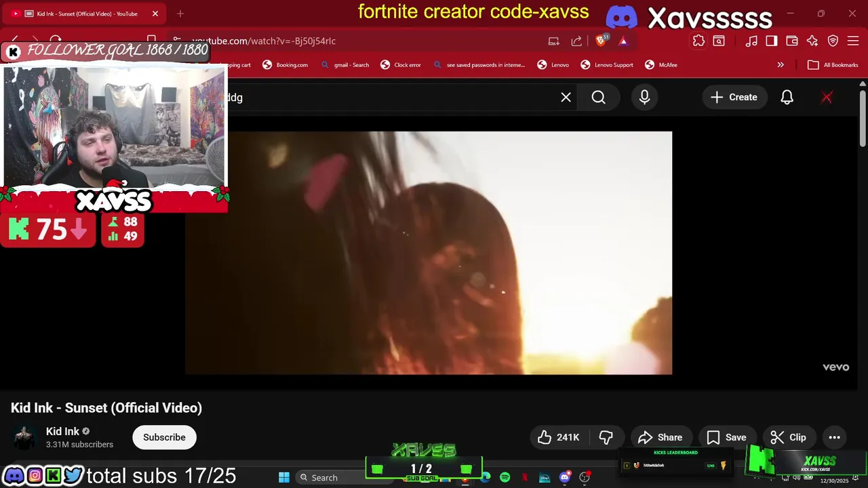Open the browser hamburger main menu
The height and width of the screenshot is (488, 868).
[854, 41]
